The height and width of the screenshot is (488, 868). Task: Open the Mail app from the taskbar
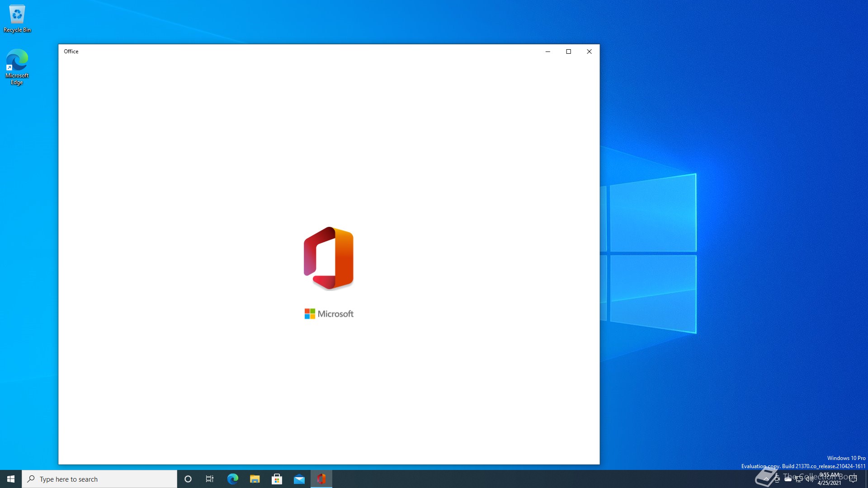[x=299, y=479]
